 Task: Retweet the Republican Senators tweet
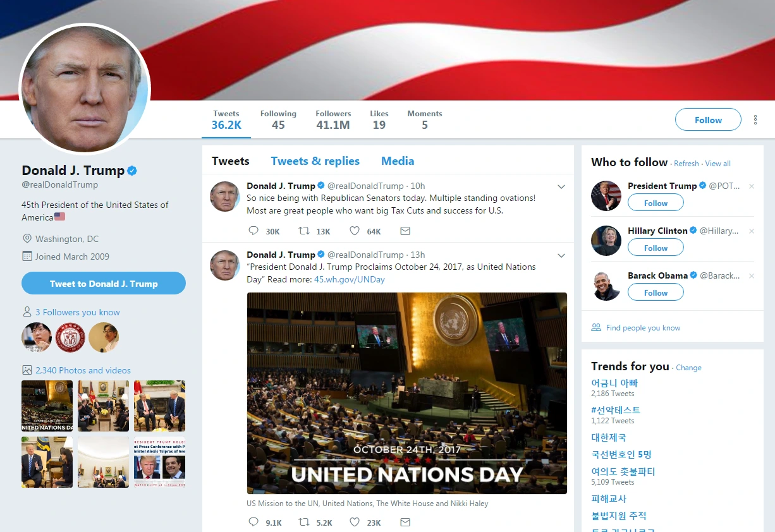click(x=304, y=231)
